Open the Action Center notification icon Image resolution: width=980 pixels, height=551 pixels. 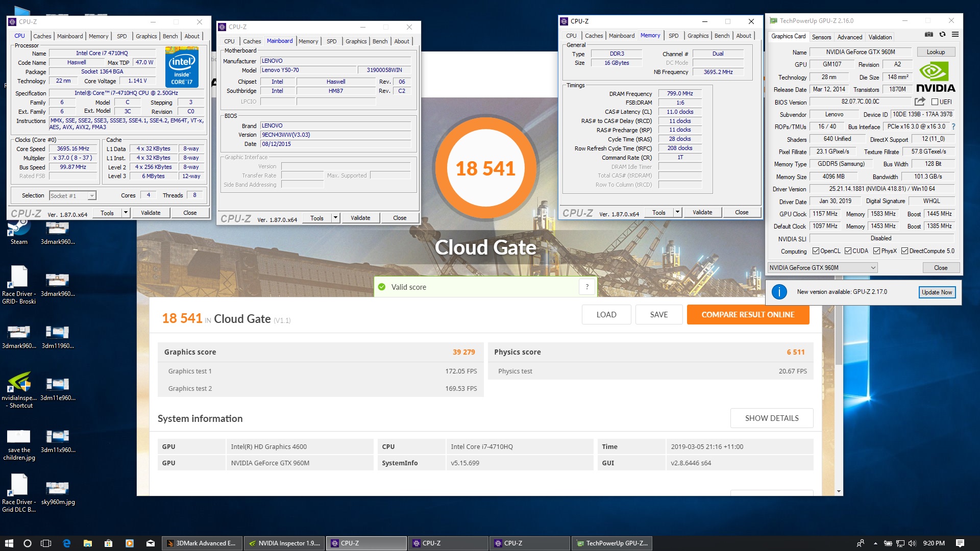click(x=960, y=543)
